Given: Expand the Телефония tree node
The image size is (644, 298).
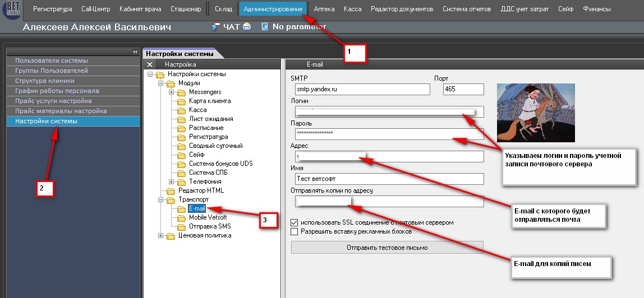Looking at the screenshot, I should [172, 181].
